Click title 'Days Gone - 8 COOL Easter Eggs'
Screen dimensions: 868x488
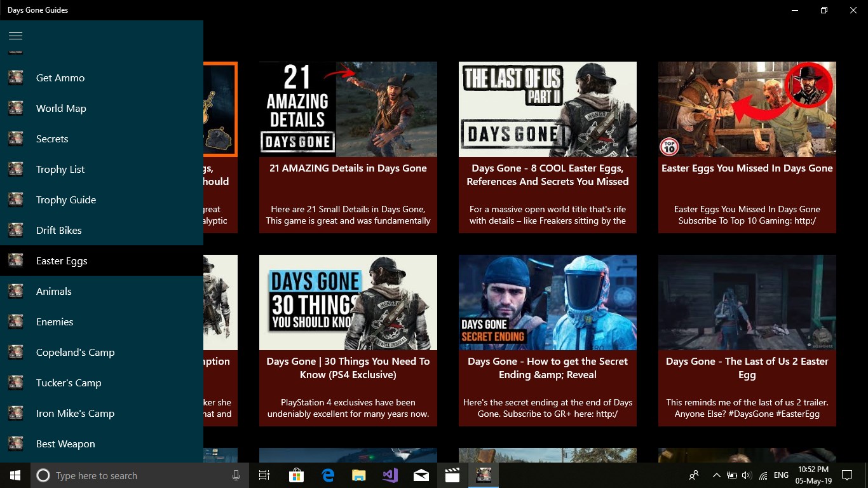(x=548, y=175)
